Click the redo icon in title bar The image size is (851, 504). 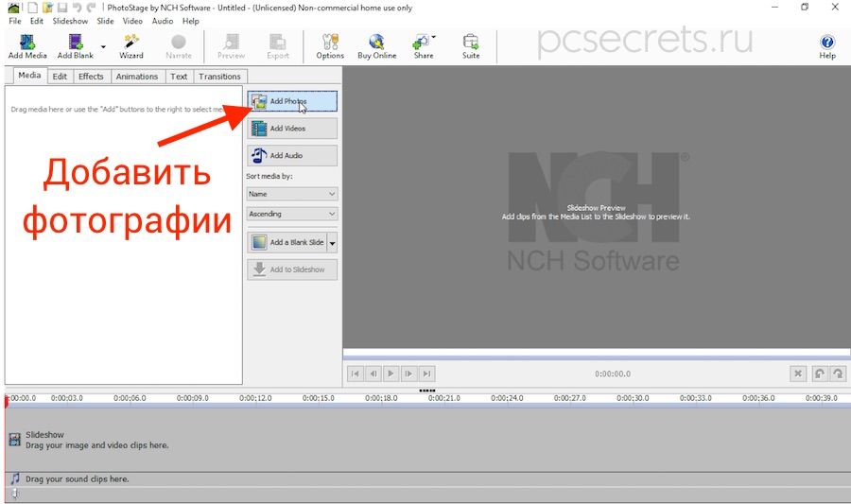[91, 8]
